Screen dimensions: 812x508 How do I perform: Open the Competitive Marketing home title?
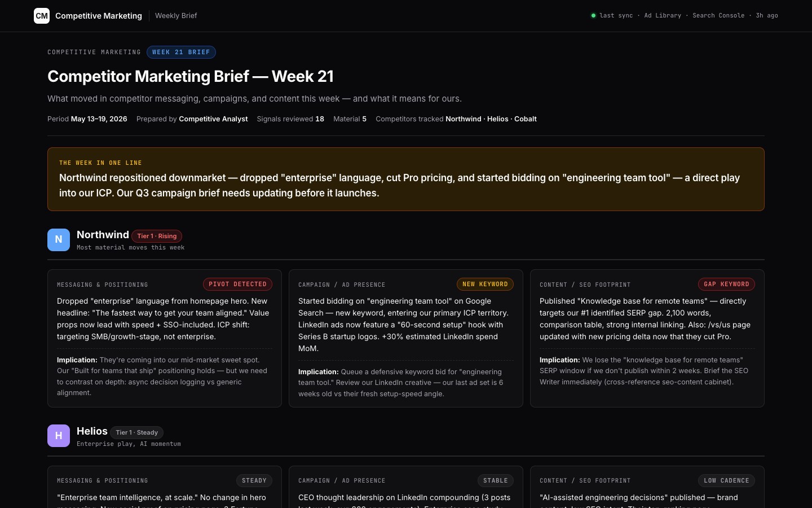point(99,16)
